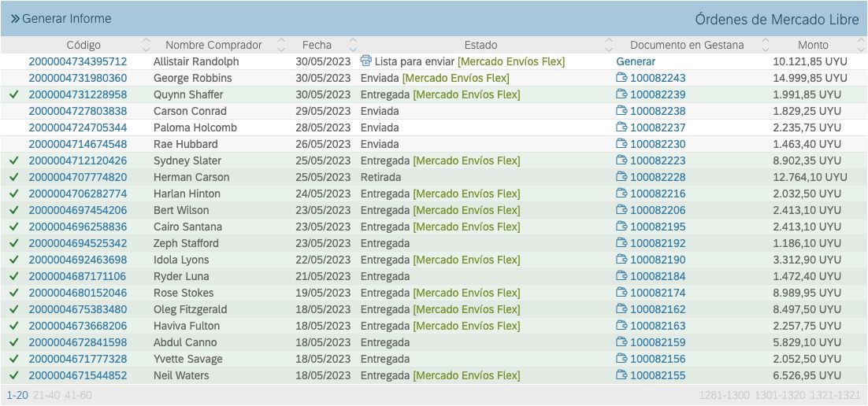This screenshot has height=406, width=868.
Task: Click green checkmark on Quynn Shaffer row
Action: click(x=13, y=94)
